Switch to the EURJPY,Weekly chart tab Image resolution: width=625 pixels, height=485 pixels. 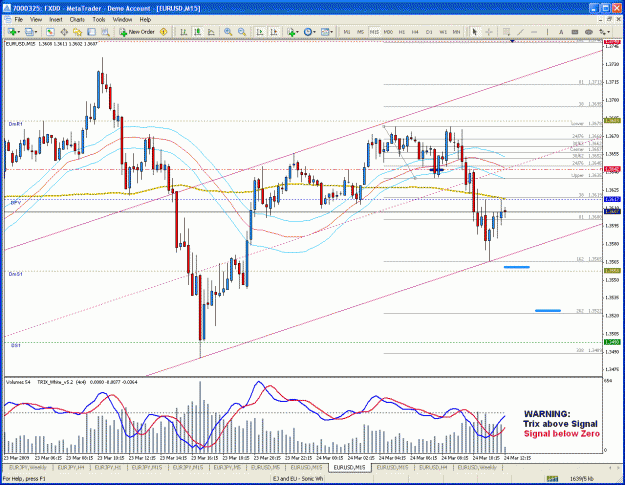pos(28,467)
